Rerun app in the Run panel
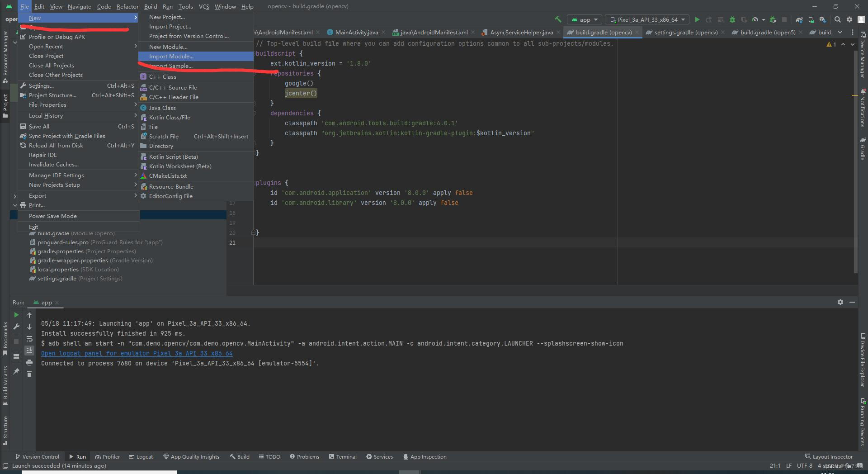The image size is (868, 474). [x=16, y=315]
